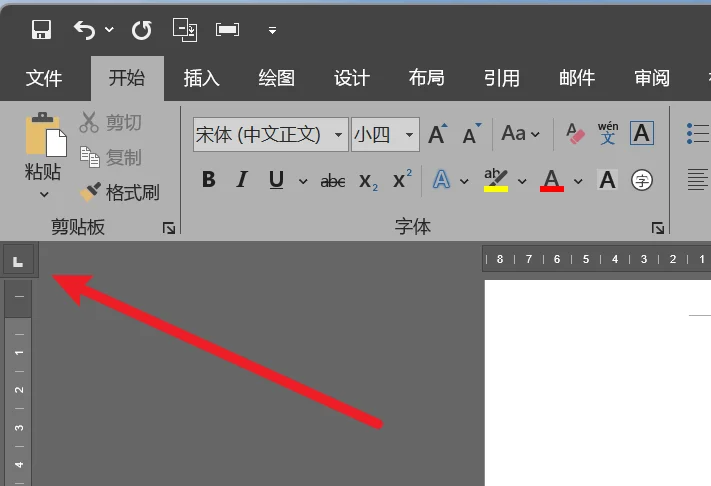Click the character border icon
The width and height of the screenshot is (711, 486).
(x=642, y=133)
